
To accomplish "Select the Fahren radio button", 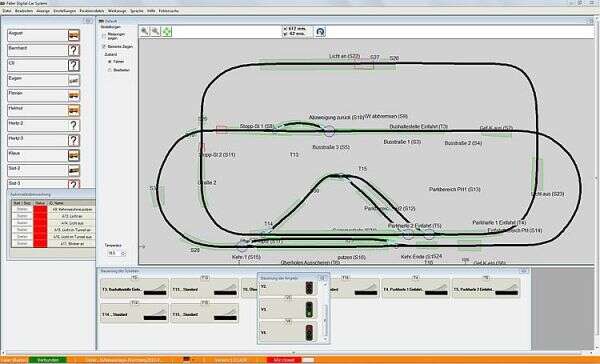I will point(110,61).
